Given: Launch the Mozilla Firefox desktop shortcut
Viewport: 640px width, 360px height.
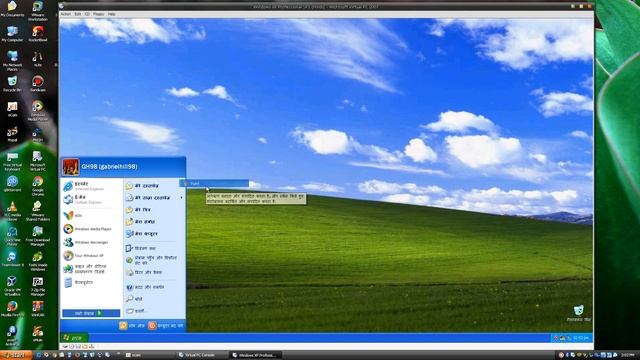Looking at the screenshot, I should [x=12, y=309].
